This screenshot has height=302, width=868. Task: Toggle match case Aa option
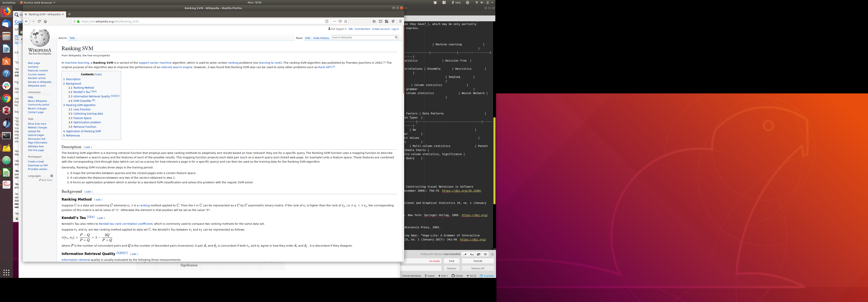pyautogui.click(x=472, y=254)
